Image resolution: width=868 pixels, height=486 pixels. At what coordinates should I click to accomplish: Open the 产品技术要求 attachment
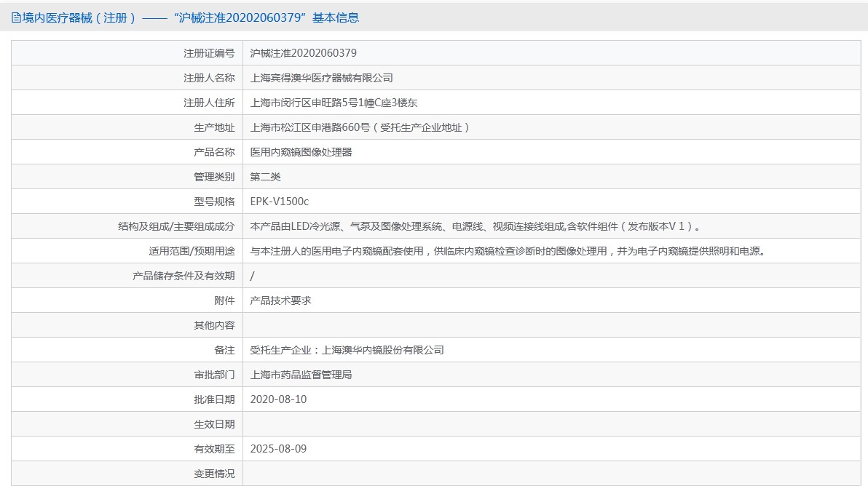click(x=280, y=300)
